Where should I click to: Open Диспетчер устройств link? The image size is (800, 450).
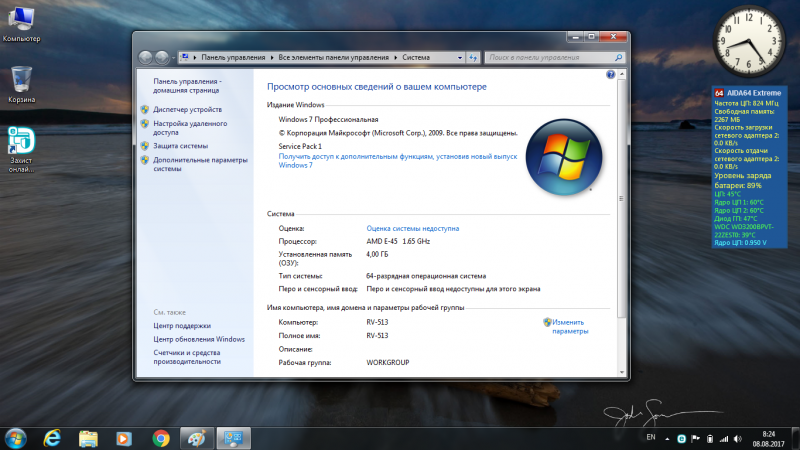188,109
